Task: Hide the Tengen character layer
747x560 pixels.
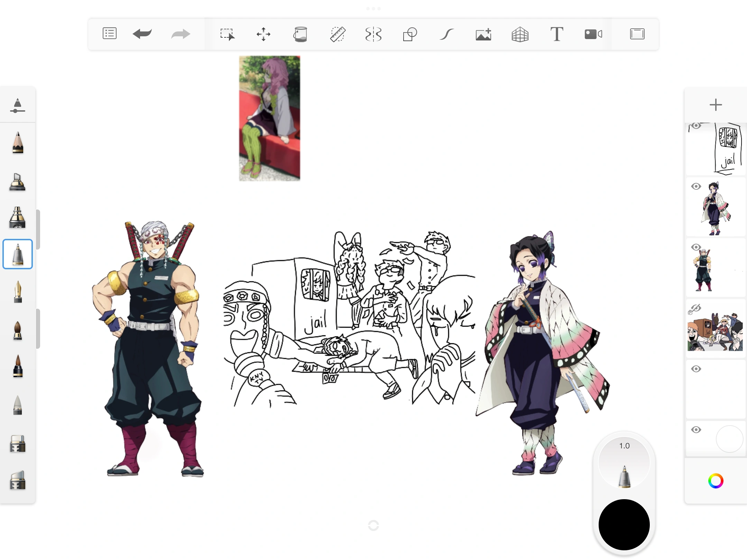Action: [697, 246]
